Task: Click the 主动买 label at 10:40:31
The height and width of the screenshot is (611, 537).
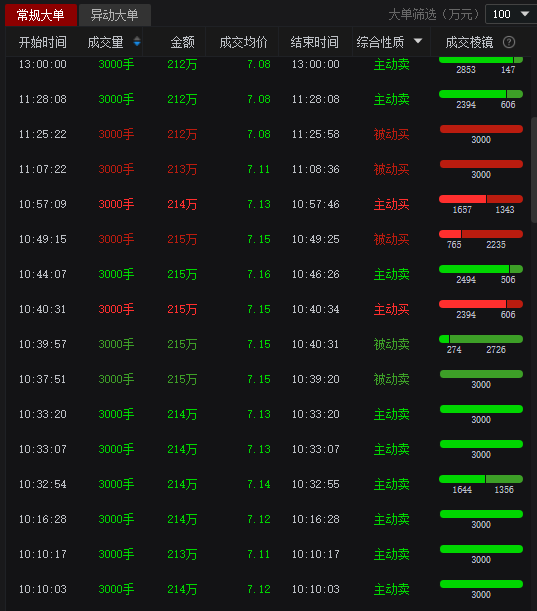Action: click(x=391, y=309)
